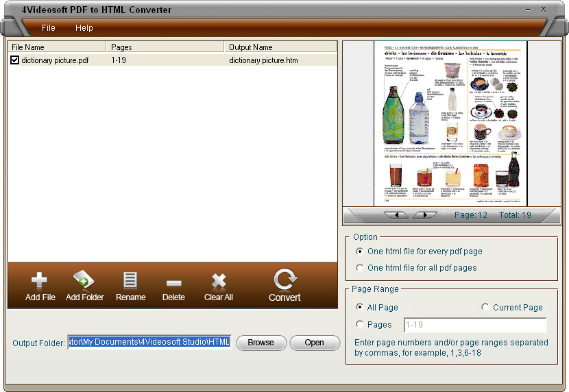Screen dimensions: 569x392
Task: Select One html file for all pdf pages
Action: coord(360,268)
